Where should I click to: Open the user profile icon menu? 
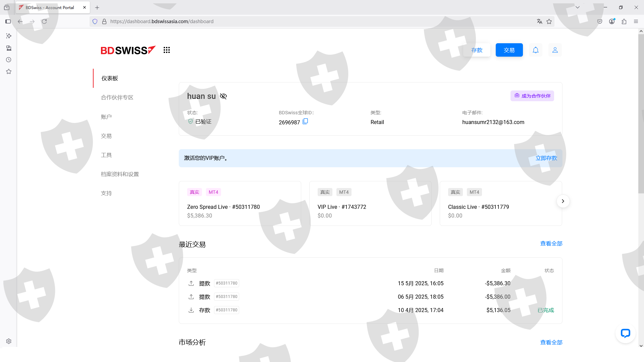[555, 50]
